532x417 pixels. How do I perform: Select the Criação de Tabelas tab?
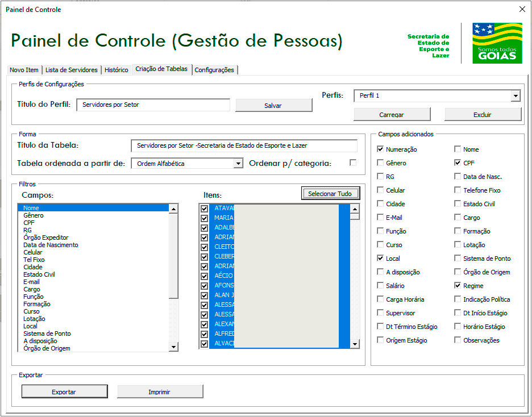161,69
